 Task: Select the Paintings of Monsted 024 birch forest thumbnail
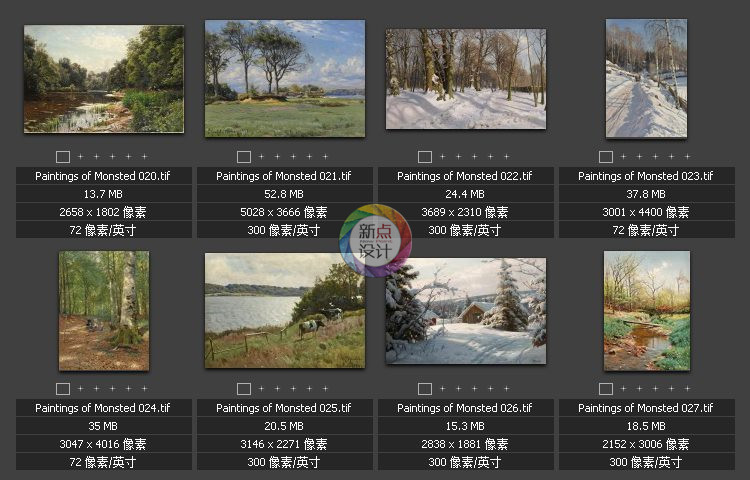[x=104, y=311]
